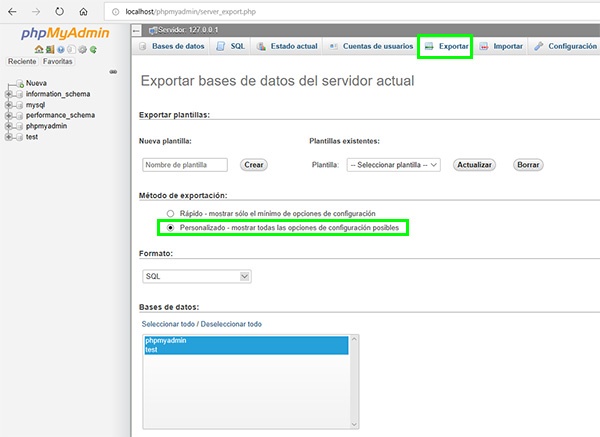Click the Nueva database link
The image size is (600, 437).
tap(36, 83)
